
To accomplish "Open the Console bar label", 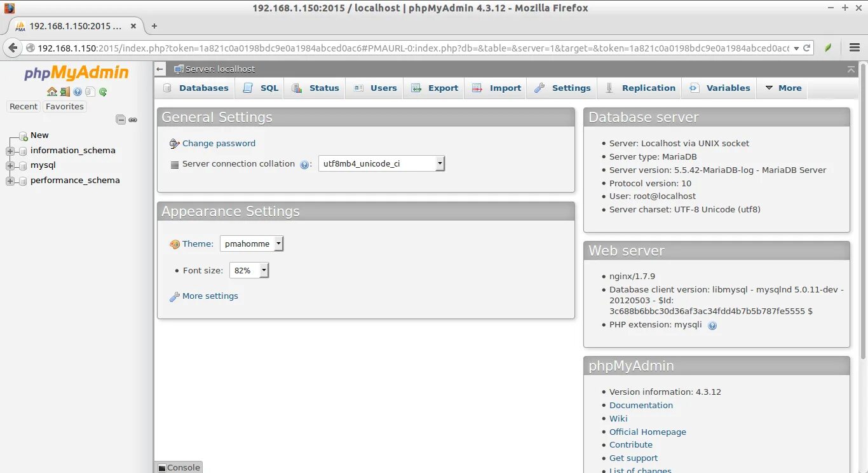I will 184,468.
